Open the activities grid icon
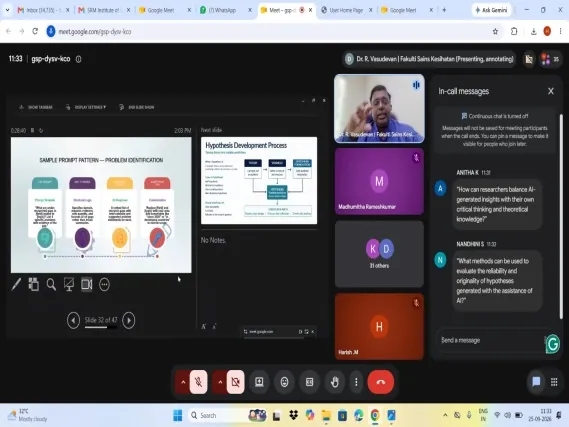The height and width of the screenshot is (427, 569). tap(554, 382)
